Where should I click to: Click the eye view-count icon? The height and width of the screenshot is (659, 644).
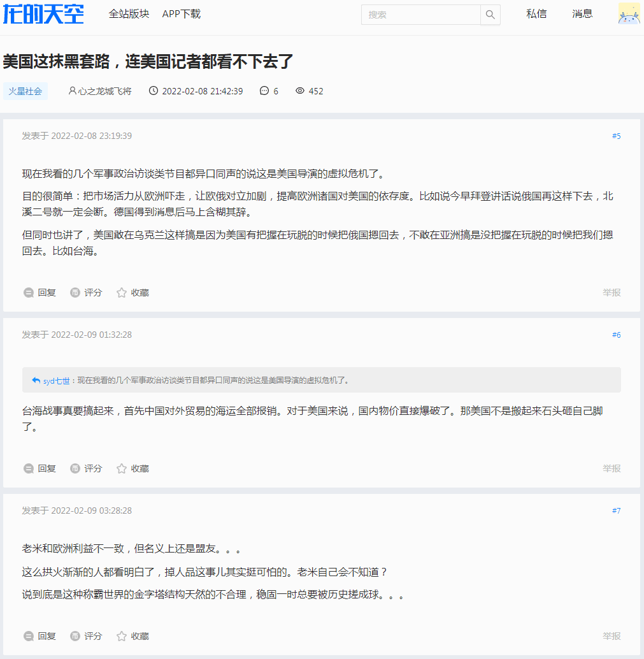coord(300,91)
